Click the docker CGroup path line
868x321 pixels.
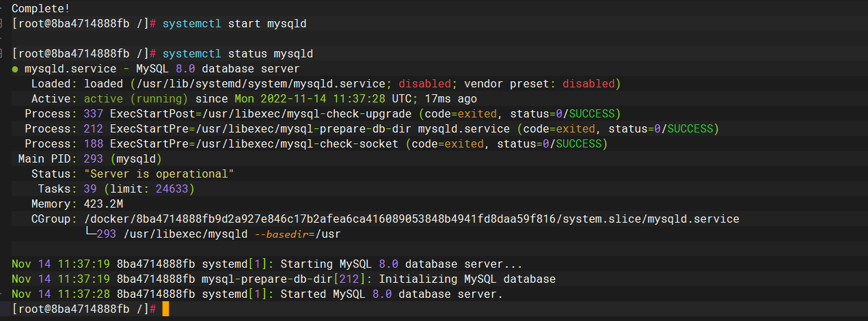click(411, 219)
